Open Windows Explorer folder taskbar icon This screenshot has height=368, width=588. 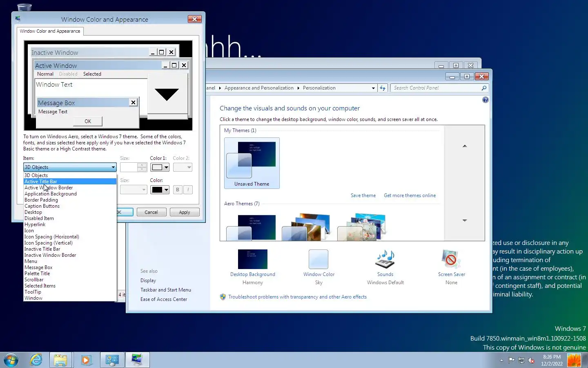coord(60,360)
